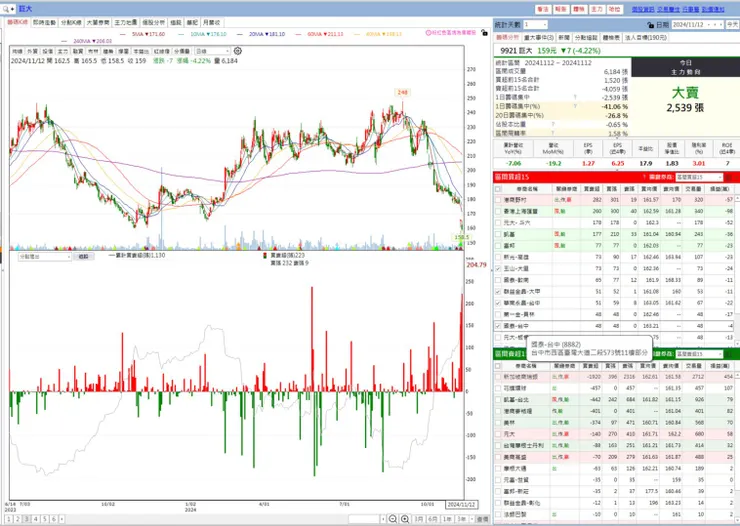Open dropdown arrow beside search icon
This screenshot has height=526, width=740.
(x=12, y=9)
